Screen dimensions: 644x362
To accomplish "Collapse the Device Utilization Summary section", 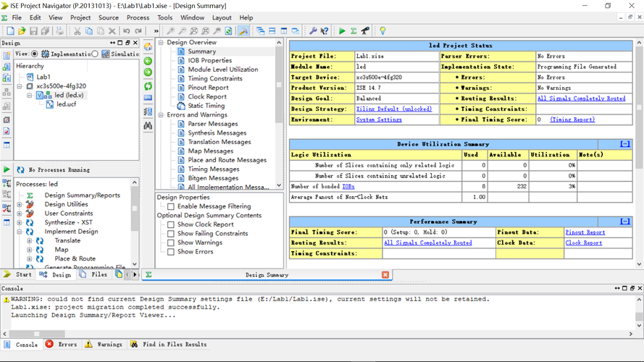I will pos(624,144).
